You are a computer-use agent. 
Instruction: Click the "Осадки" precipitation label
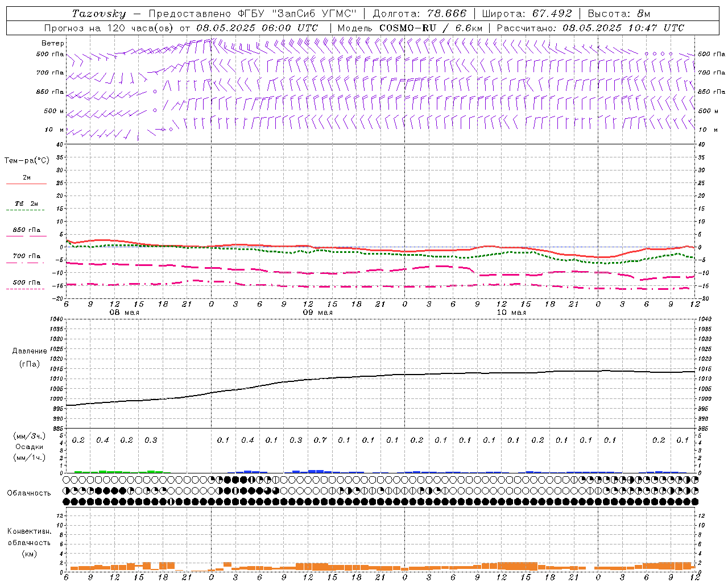point(30,447)
